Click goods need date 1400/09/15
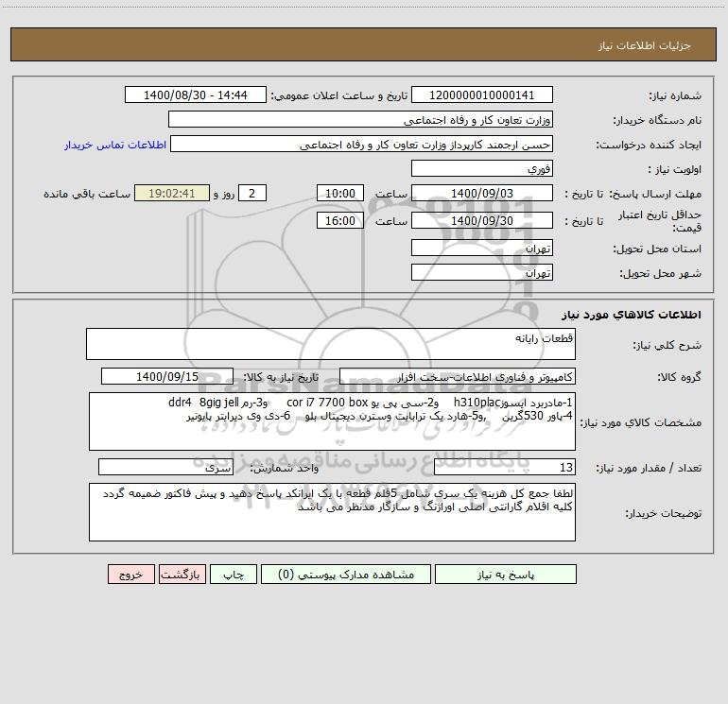The width and height of the screenshot is (728, 704). (167, 376)
